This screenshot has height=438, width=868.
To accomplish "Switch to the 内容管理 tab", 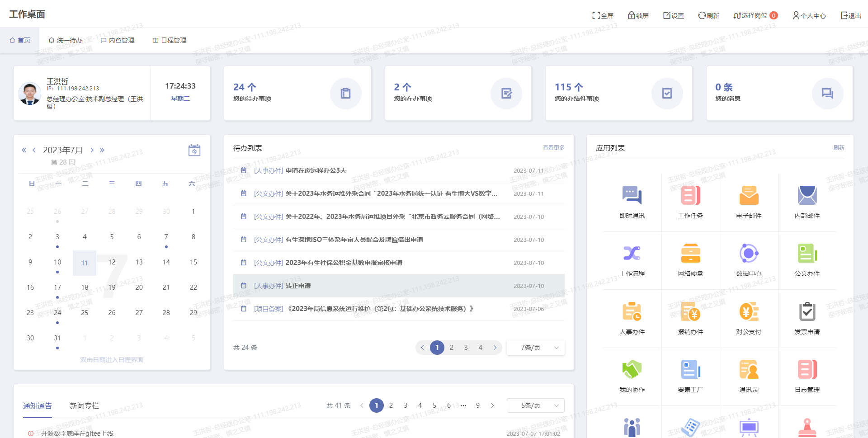I will (118, 40).
